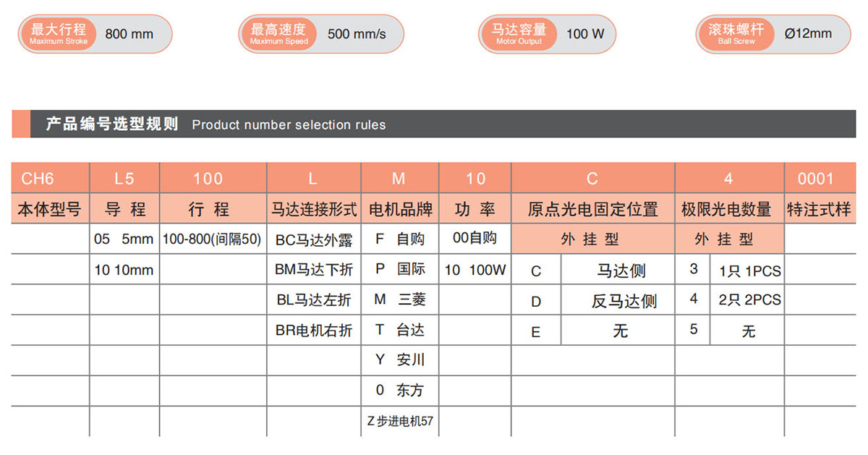
Task: Click the Maximum Speed orange badge
Action: (x=279, y=33)
